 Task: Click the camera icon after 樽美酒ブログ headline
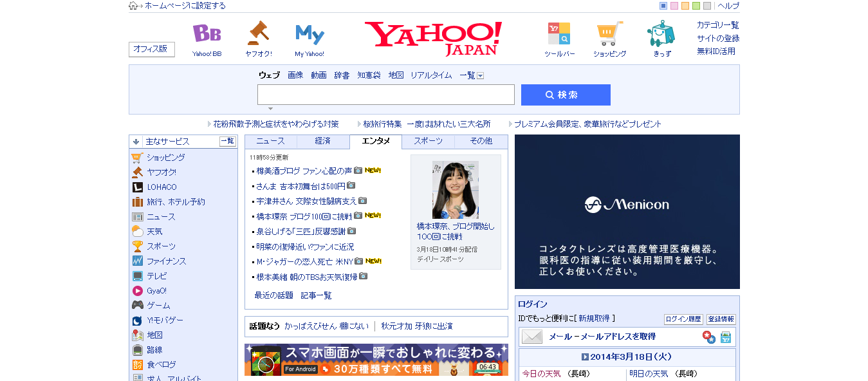tap(358, 171)
